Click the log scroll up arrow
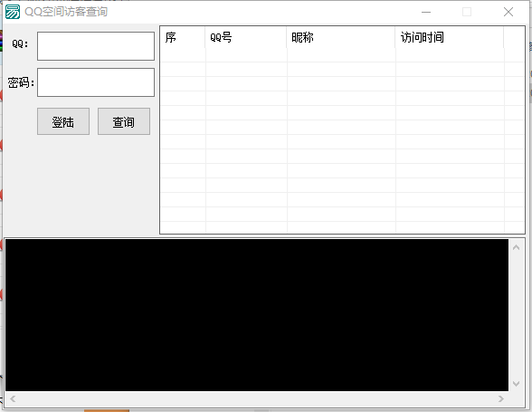Viewport: 532px width, 412px height. pyautogui.click(x=516, y=247)
